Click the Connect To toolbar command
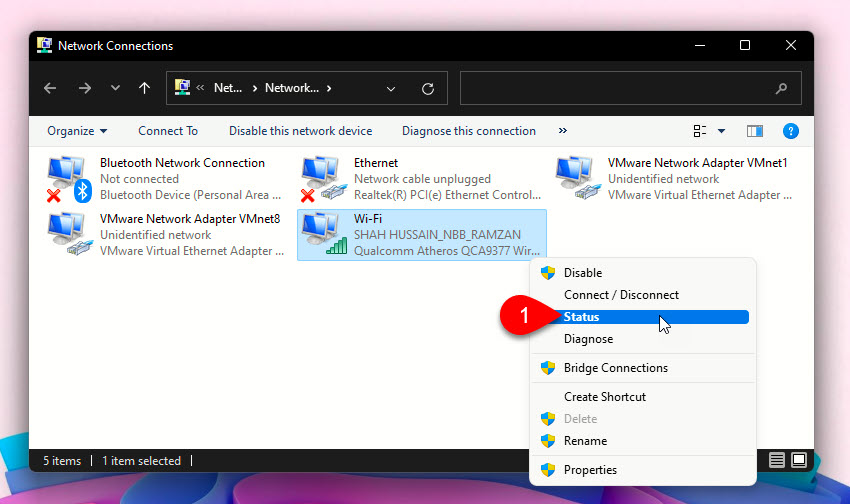850x504 pixels. [x=168, y=131]
